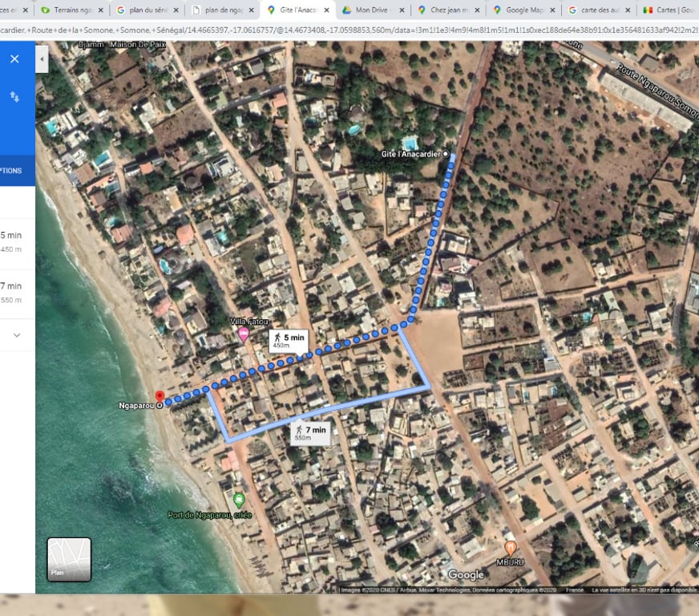Click the swap start and destination arrows icon
699x616 pixels.
pos(14,96)
